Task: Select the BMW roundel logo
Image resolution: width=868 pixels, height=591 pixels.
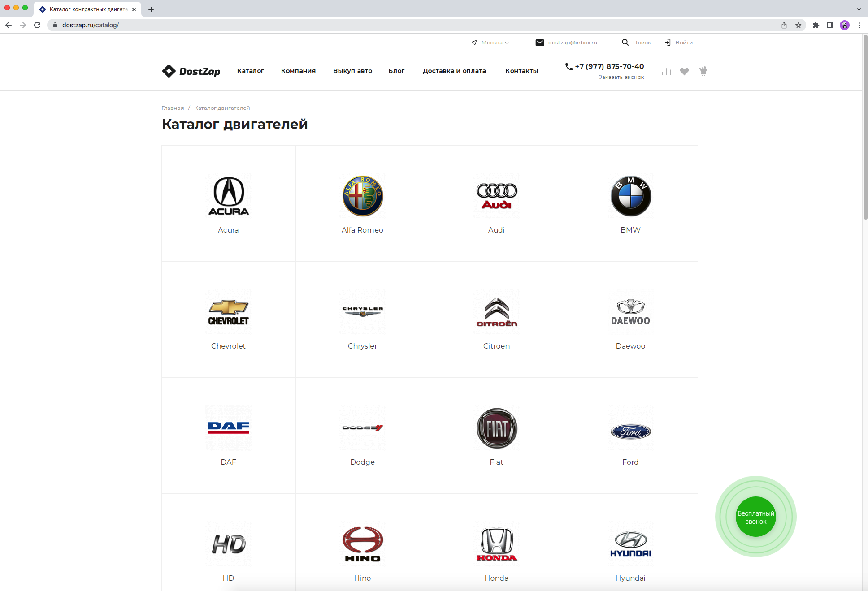Action: (630, 196)
